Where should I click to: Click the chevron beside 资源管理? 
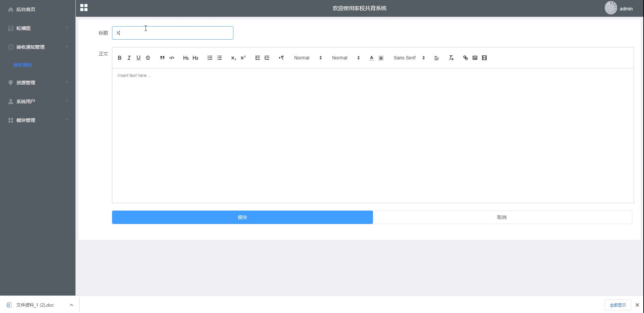[67, 82]
